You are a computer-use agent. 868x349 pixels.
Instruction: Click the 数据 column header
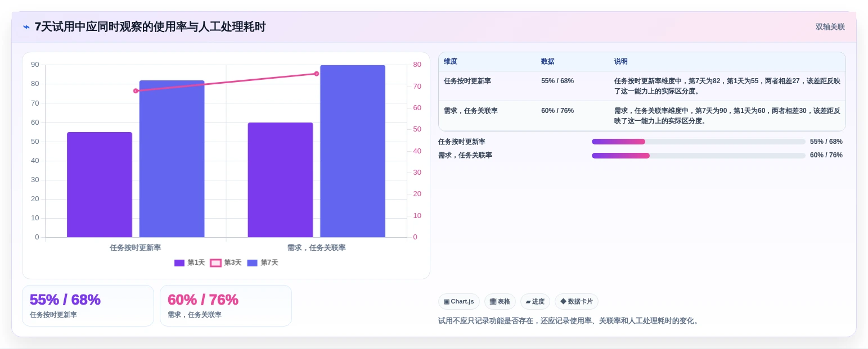(x=548, y=61)
